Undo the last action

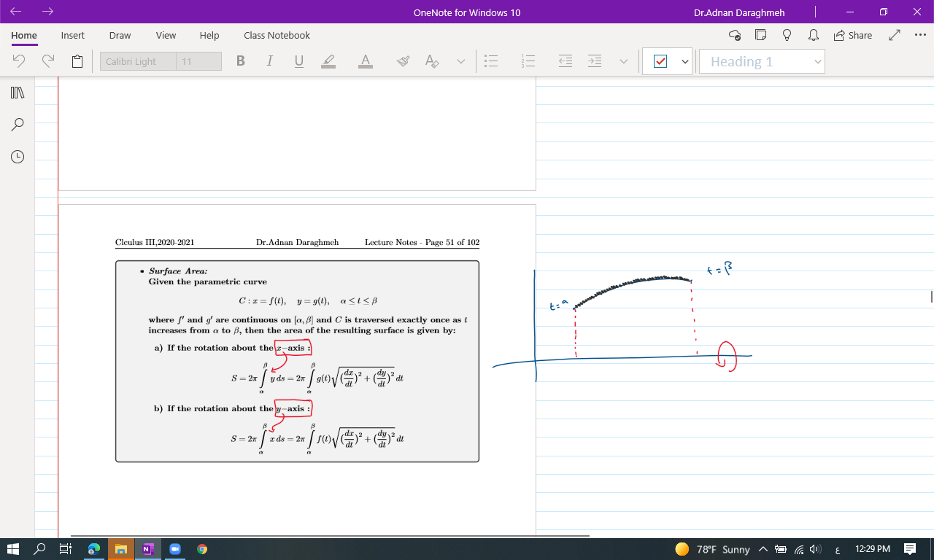pyautogui.click(x=20, y=61)
